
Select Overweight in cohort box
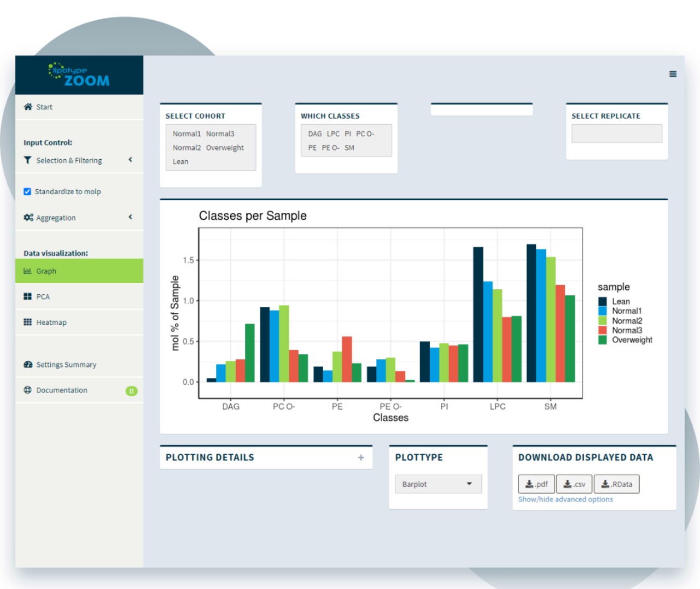(225, 148)
